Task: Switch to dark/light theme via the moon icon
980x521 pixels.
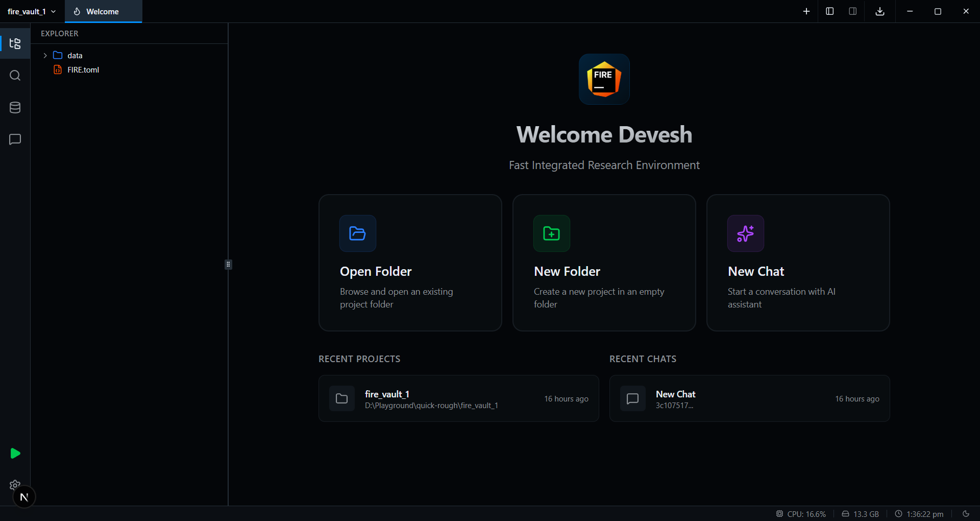Action: click(x=966, y=514)
